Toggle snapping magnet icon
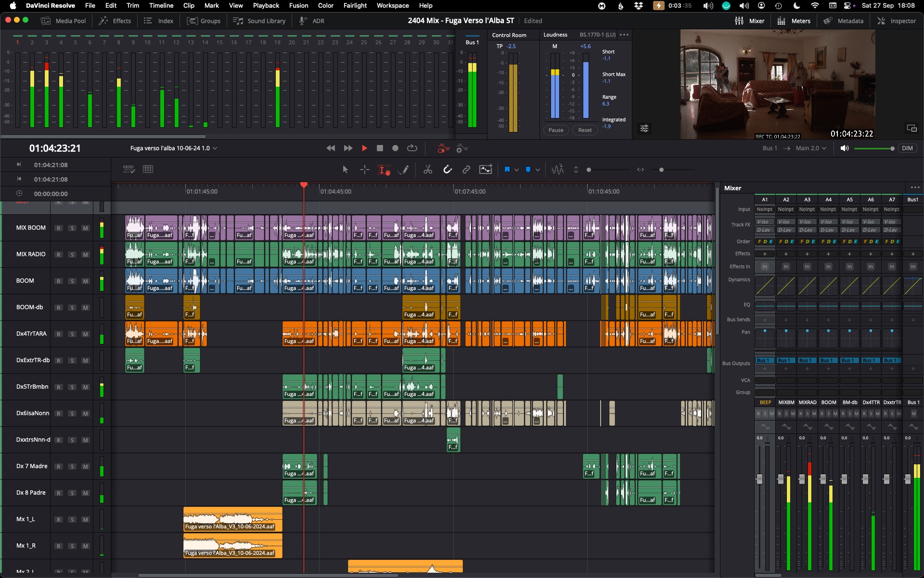 (x=448, y=170)
